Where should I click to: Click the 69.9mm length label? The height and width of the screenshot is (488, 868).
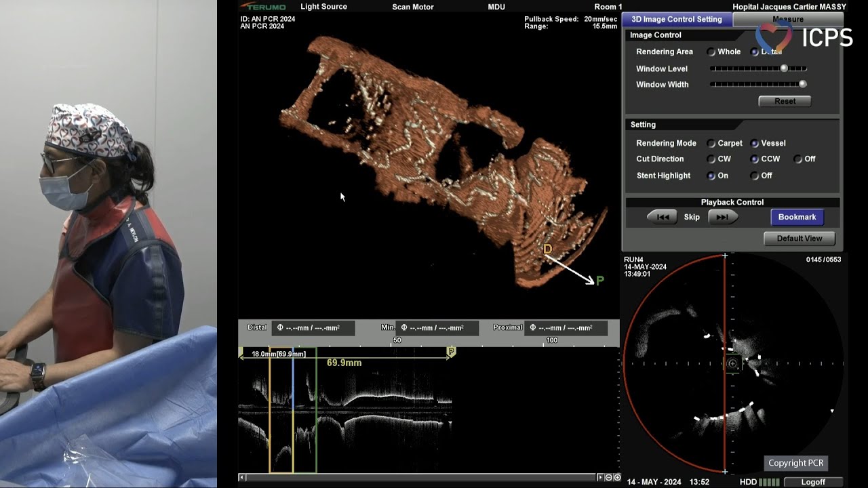[x=344, y=363]
